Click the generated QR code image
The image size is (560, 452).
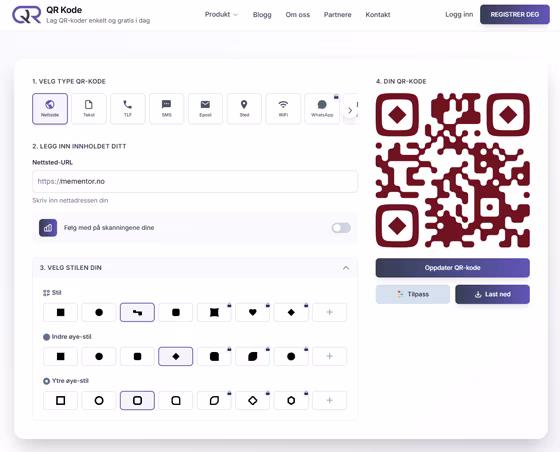click(452, 170)
